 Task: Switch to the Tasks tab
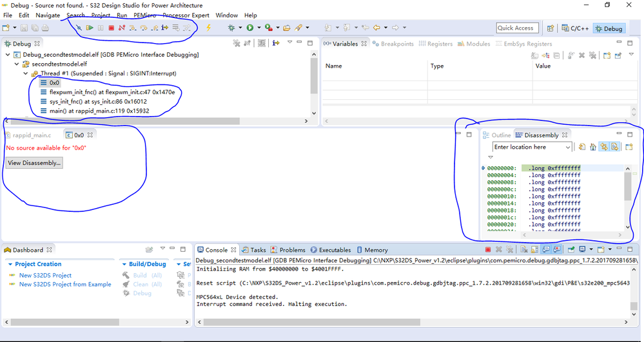(x=253, y=250)
